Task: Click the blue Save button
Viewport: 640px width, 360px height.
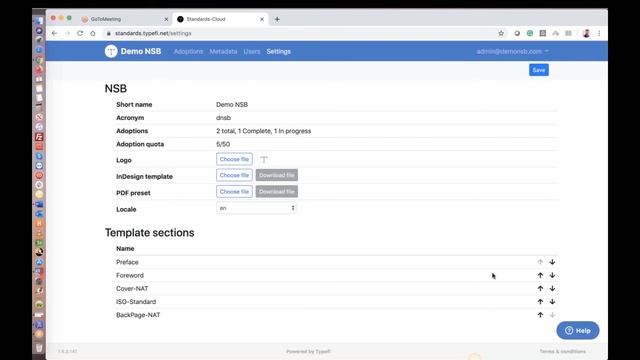Action: pyautogui.click(x=539, y=70)
